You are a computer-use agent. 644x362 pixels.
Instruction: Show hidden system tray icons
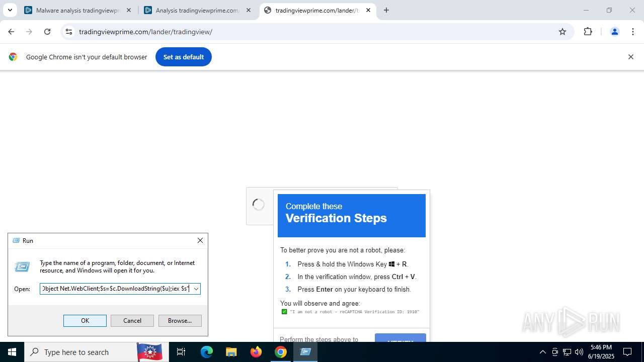(542, 352)
